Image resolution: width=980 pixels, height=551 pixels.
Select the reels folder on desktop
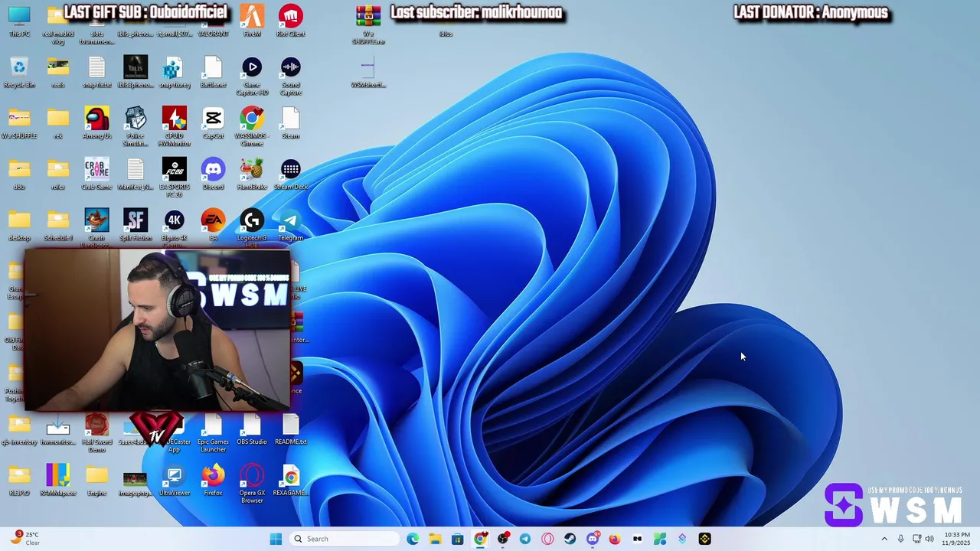[58, 72]
